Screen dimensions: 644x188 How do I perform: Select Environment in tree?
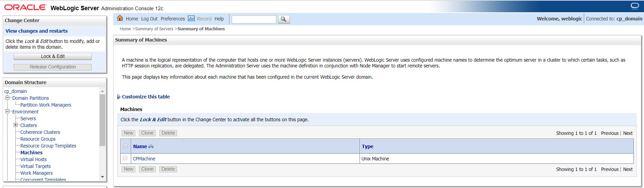25,112
